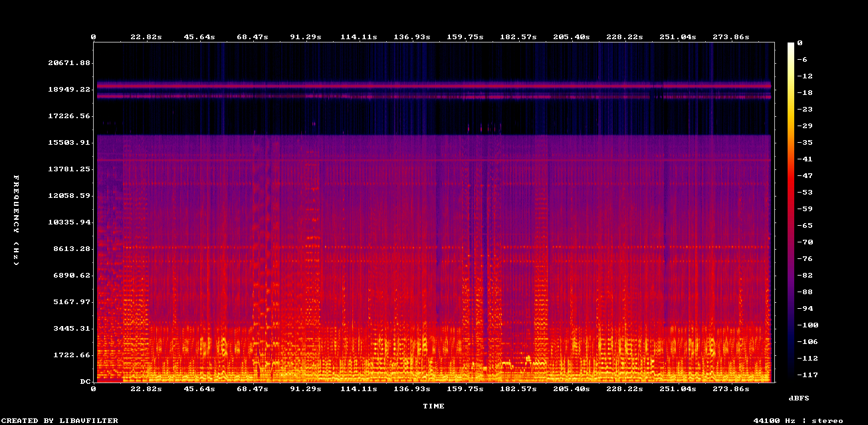Click the dBFS color gradient legend bar
This screenshot has height=425, width=868.
[790, 212]
